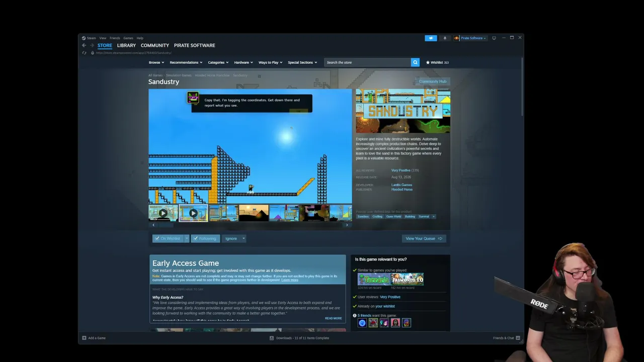The image size is (644, 362).
Task: Open the Recommendations dropdown
Action: (x=186, y=62)
